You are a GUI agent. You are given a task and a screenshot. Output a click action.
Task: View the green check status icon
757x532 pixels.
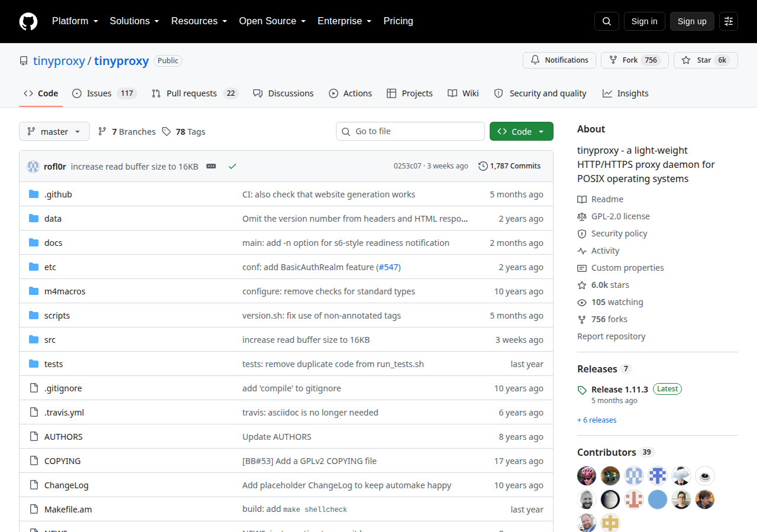coord(232,166)
